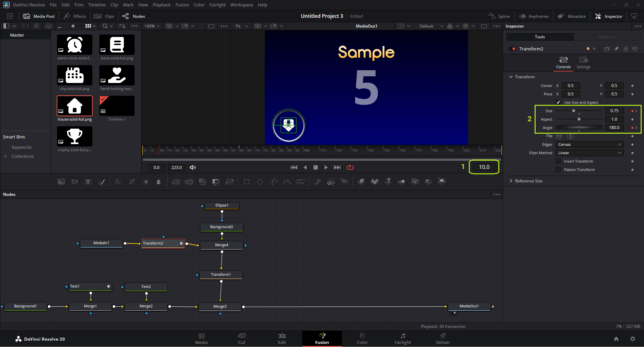Viewport: 644px width, 347px height.
Task: Open the Fusion menu in the menu bar
Action: click(182, 5)
